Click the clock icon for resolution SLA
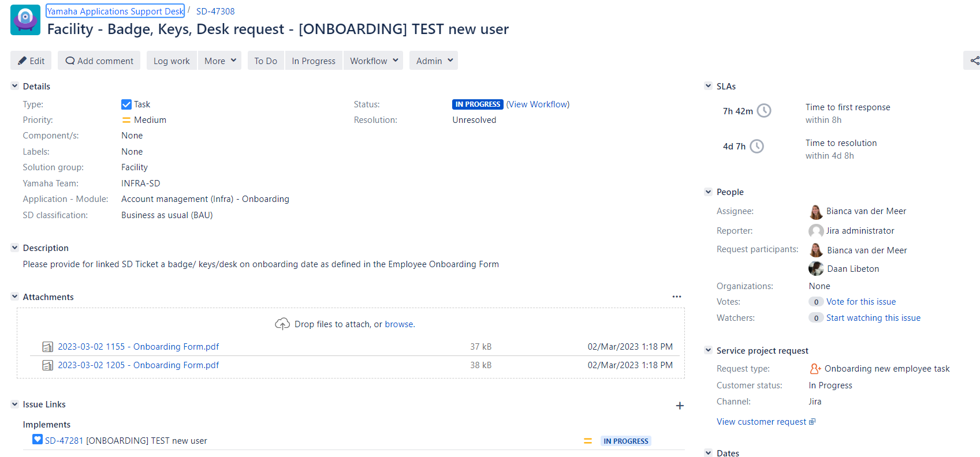 pyautogui.click(x=757, y=146)
